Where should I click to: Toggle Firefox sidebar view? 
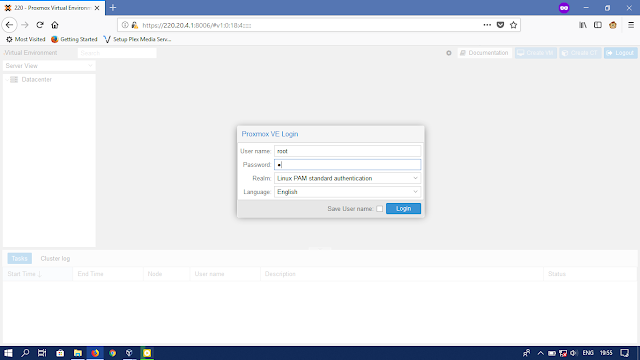[x=598, y=25]
